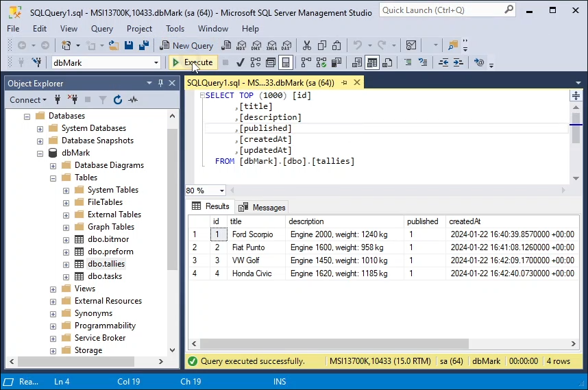Click the DMX query icon

click(256, 45)
